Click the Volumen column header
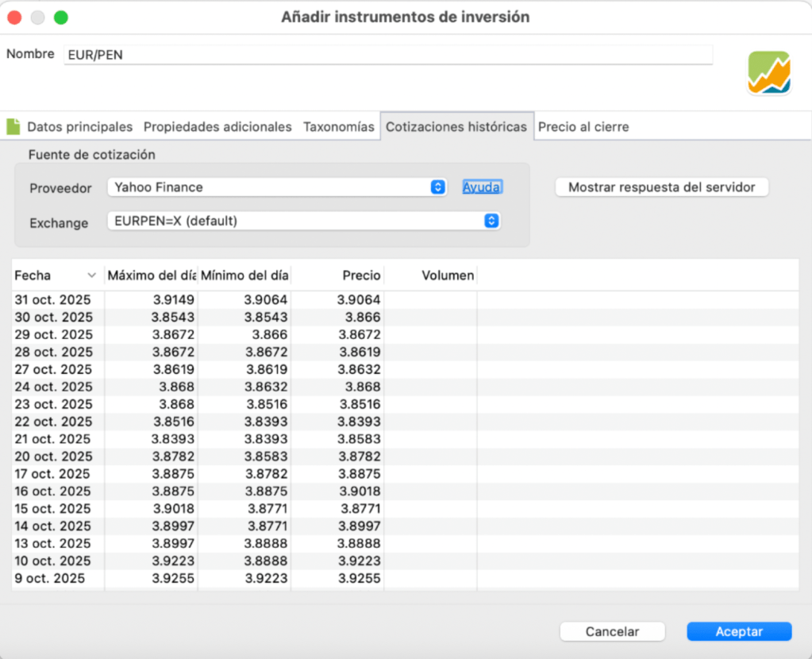Image resolution: width=812 pixels, height=659 pixels. [430, 276]
